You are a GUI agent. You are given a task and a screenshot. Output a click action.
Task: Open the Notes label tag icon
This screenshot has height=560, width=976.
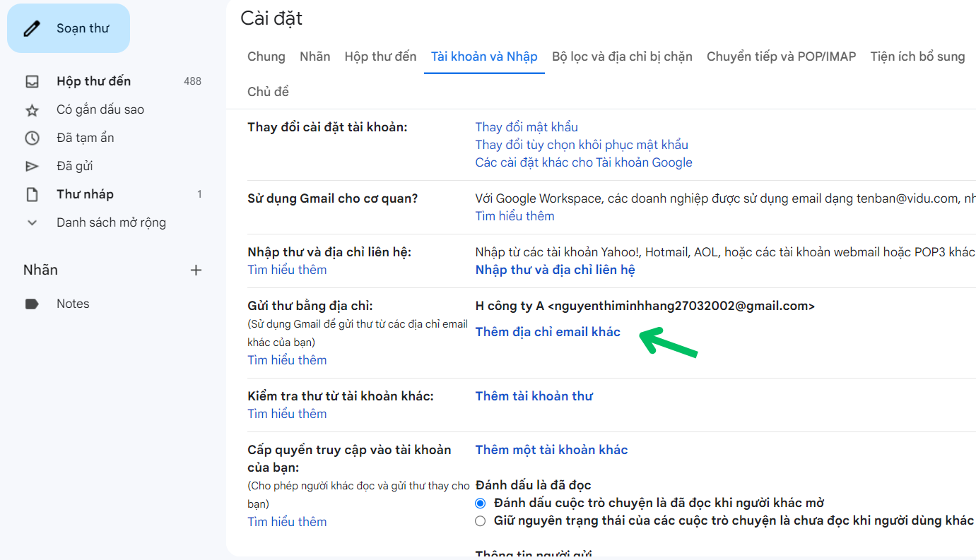[32, 304]
